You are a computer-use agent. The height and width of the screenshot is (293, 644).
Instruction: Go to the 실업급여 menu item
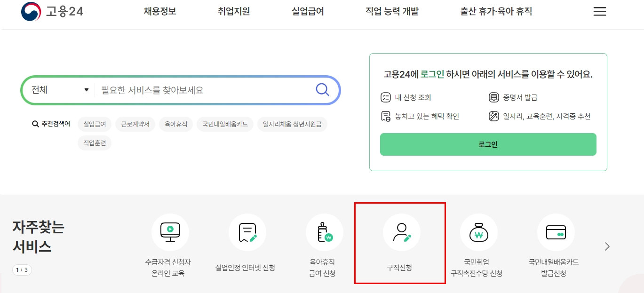coord(307,12)
